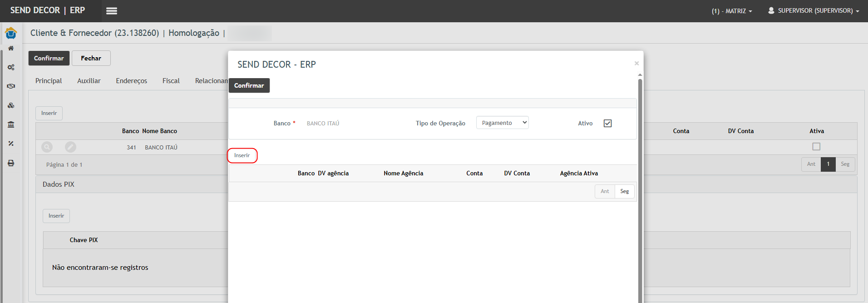Go to home via sidebar house icon
The image size is (868, 303).
coord(11,48)
